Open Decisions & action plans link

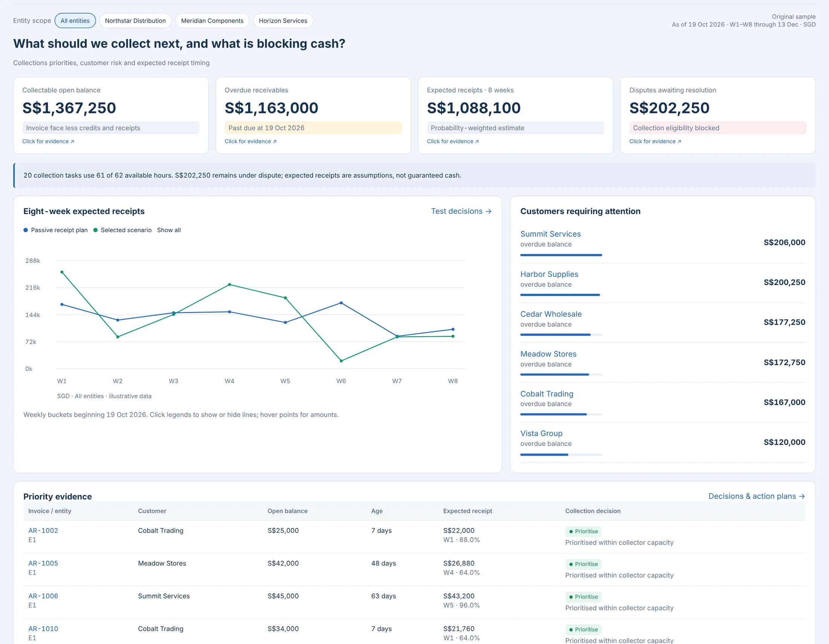pyautogui.click(x=757, y=496)
